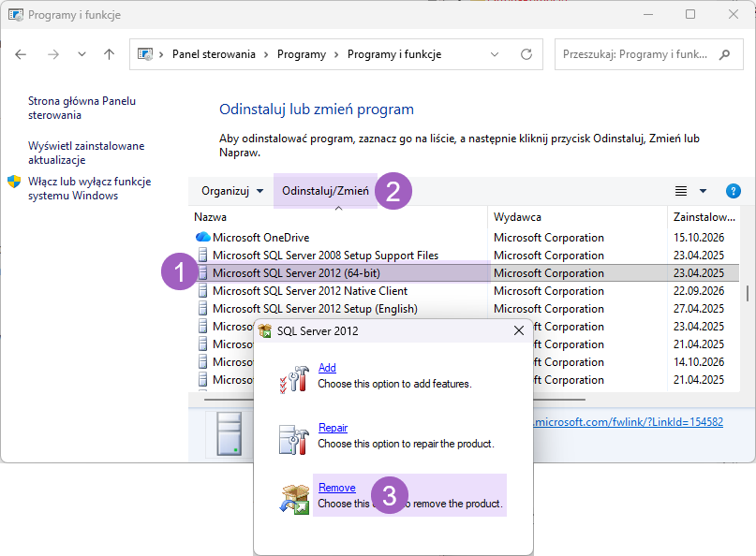The height and width of the screenshot is (556, 756).
Task: Click the Repair product icon
Action: point(293,439)
